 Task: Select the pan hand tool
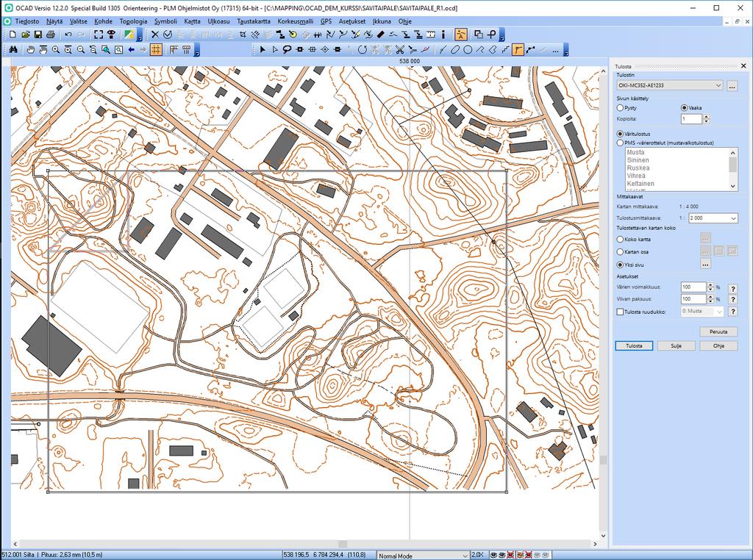31,49
